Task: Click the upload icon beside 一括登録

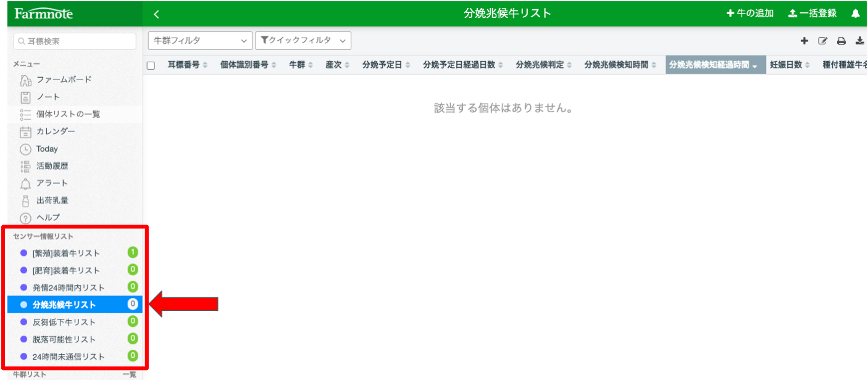Action: click(793, 14)
